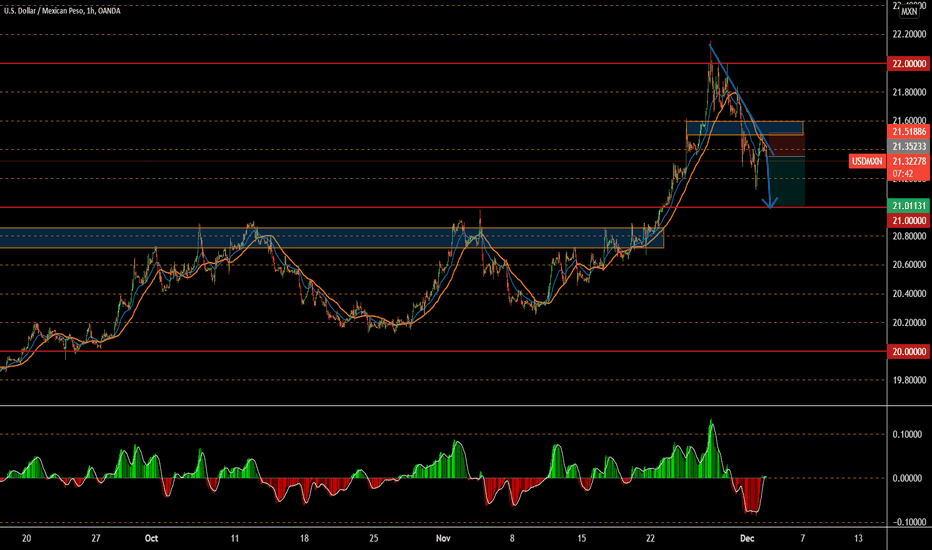Click the 20.20000 price axis tick
932x550 pixels.
(x=909, y=322)
